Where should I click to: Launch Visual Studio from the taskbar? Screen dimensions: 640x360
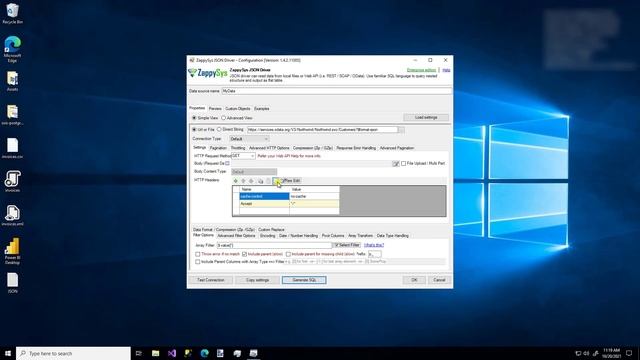[172, 353]
